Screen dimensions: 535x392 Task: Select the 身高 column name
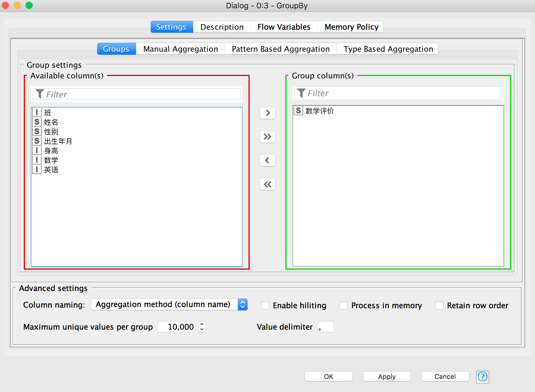[x=51, y=151]
